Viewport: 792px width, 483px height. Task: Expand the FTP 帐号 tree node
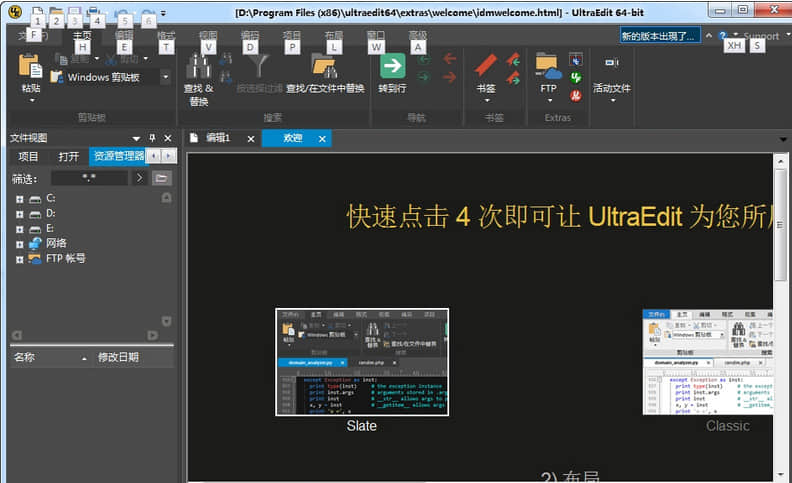coord(19,258)
